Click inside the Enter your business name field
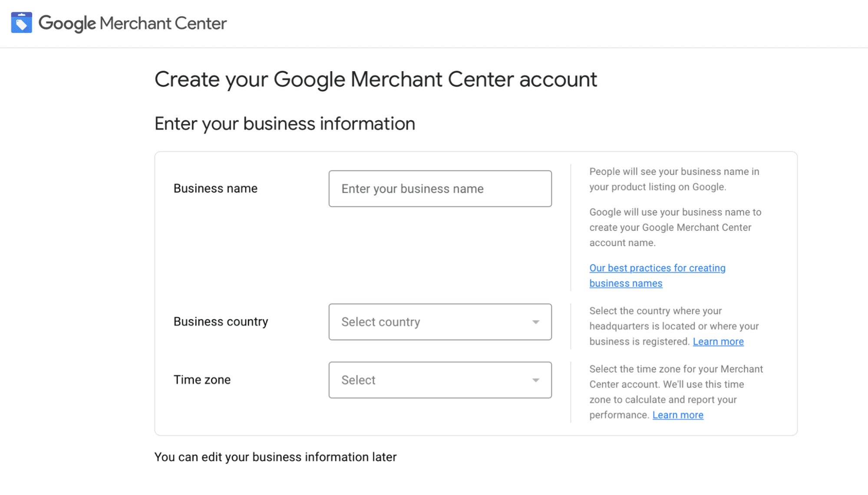The image size is (868, 495). [440, 188]
